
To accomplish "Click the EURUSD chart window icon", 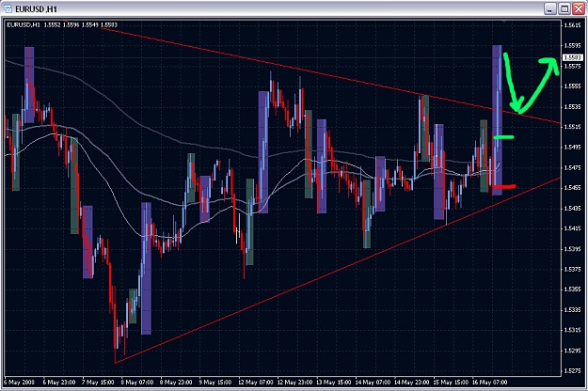I will [x=8, y=8].
